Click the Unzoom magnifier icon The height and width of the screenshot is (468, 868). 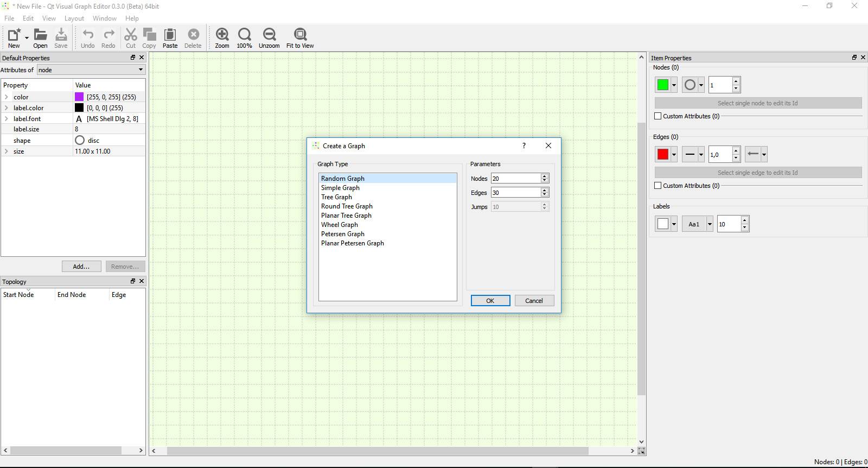[270, 35]
